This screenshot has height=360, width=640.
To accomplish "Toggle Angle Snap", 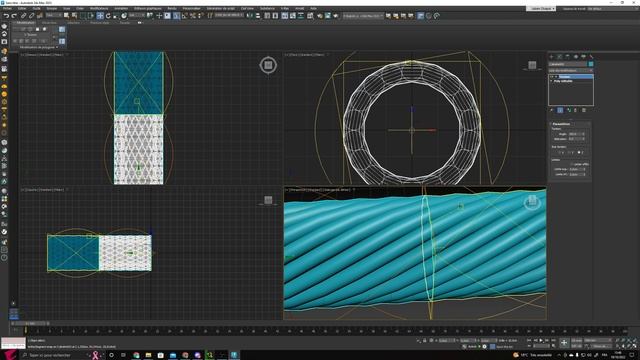I will pos(184,16).
